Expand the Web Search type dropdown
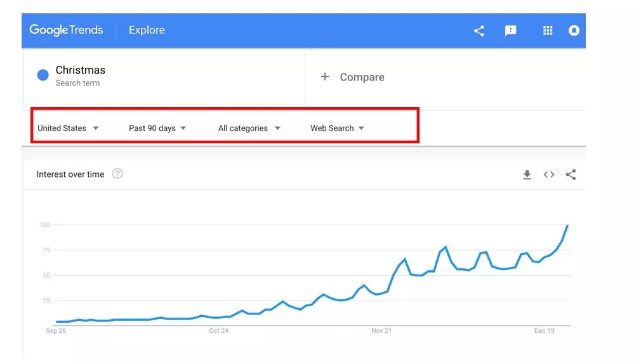The image size is (641, 364). pos(337,128)
